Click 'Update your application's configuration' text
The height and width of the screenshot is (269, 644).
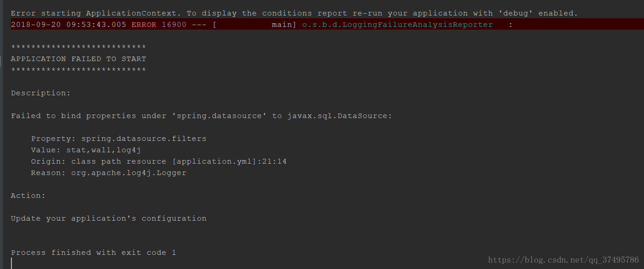tap(109, 218)
